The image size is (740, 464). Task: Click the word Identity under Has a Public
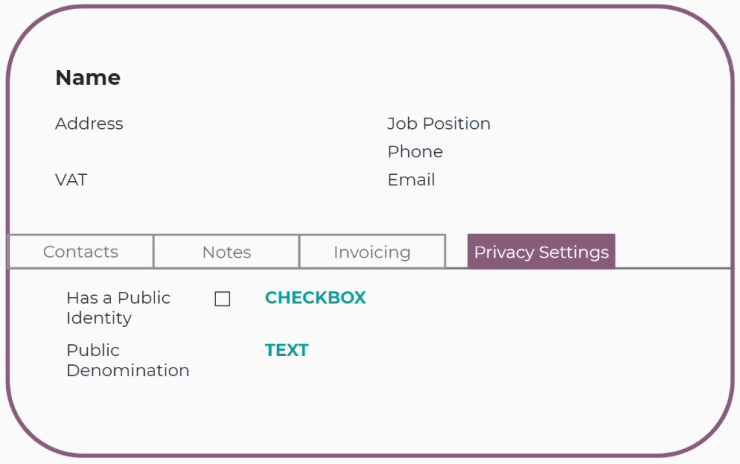[99, 319]
